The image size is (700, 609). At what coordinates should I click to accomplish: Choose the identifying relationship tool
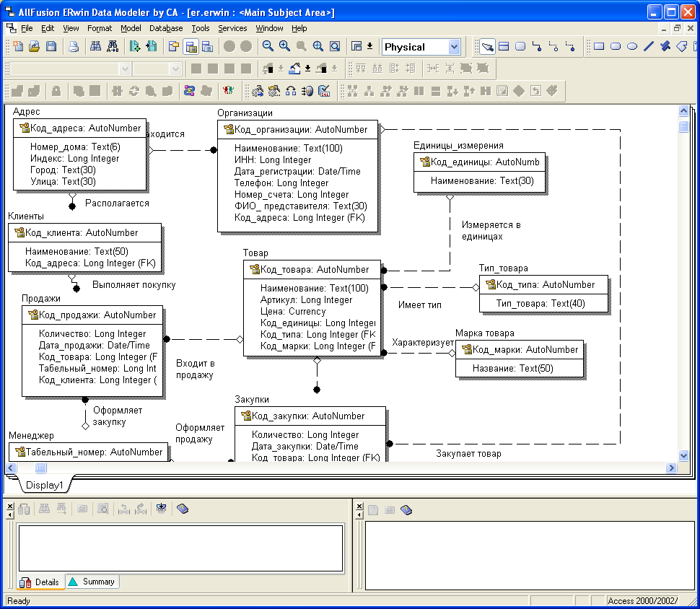point(537,46)
